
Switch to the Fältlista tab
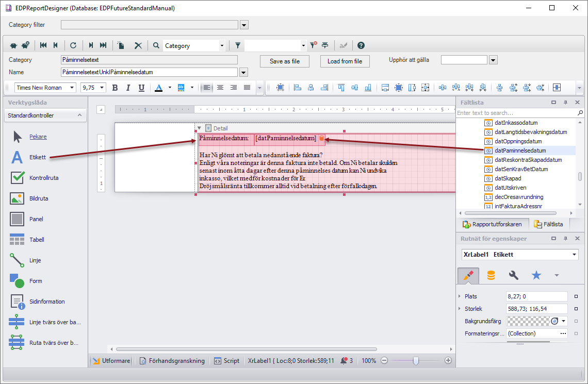point(549,224)
